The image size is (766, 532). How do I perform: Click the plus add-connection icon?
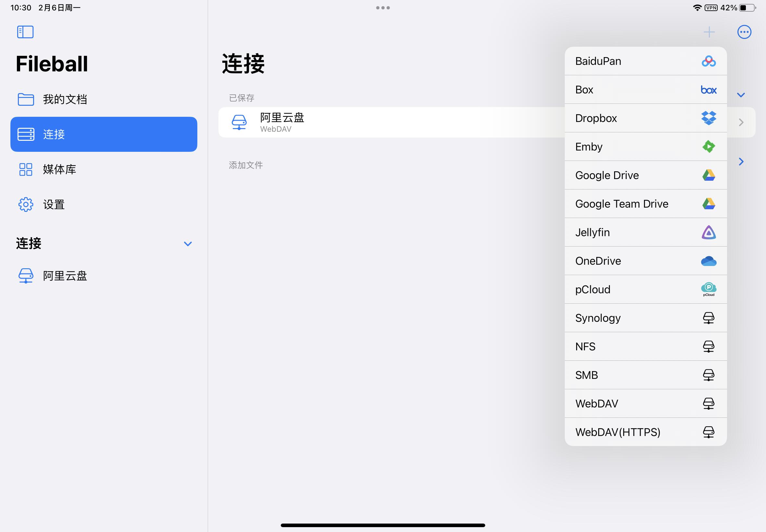709,32
